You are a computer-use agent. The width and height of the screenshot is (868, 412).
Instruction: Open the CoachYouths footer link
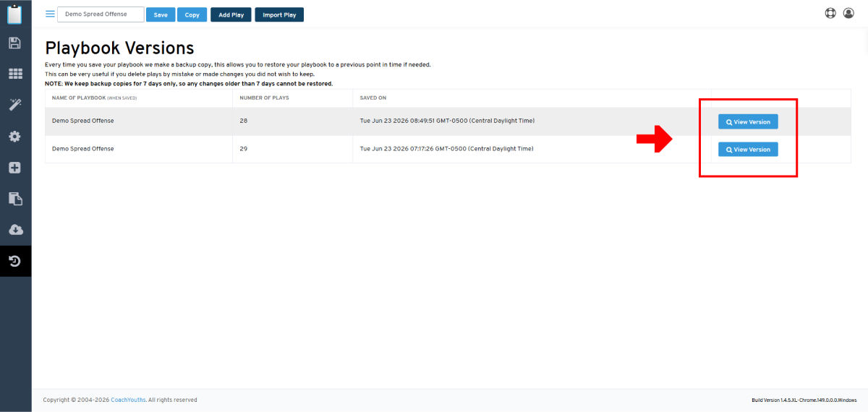128,400
